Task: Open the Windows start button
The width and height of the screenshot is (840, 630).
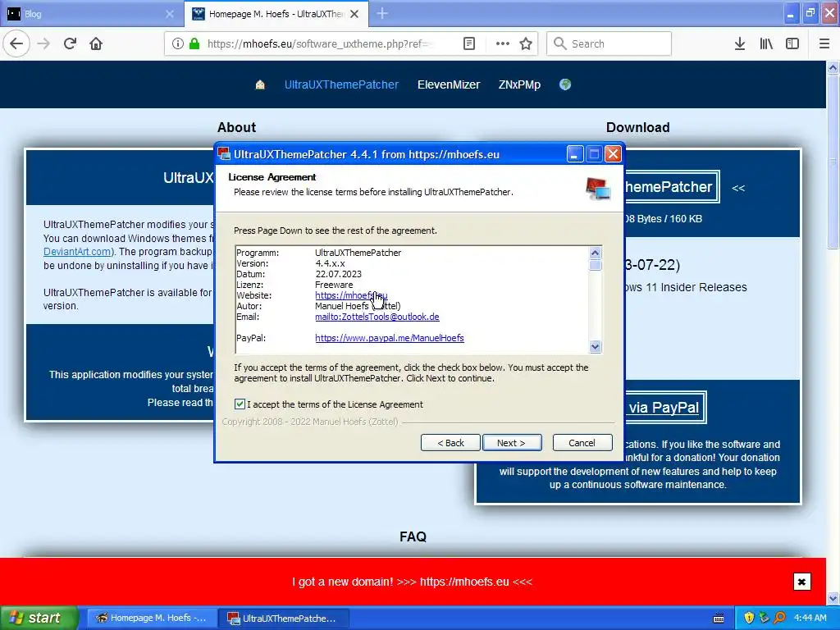Action: point(39,618)
